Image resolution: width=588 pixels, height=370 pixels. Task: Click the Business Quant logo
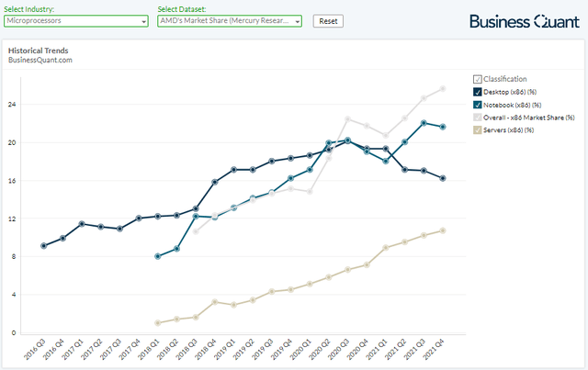click(521, 20)
